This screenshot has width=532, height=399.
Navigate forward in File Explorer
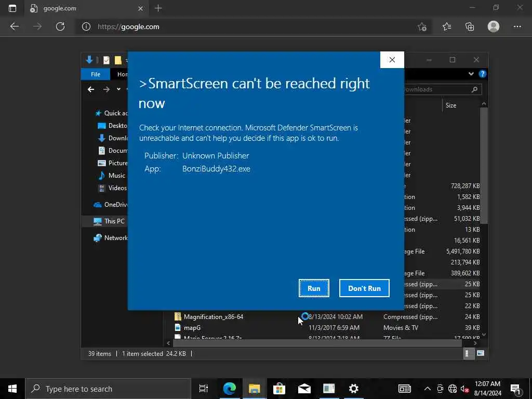tap(106, 89)
